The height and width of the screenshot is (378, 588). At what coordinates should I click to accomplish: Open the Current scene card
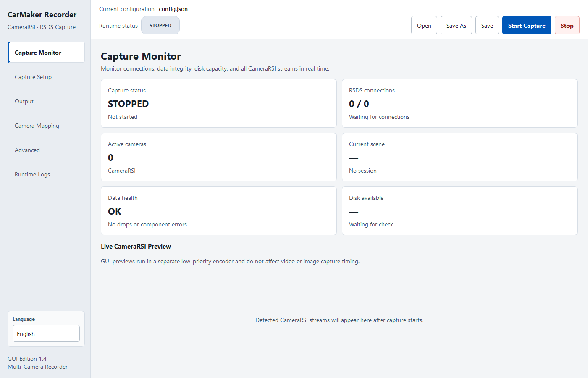(x=460, y=157)
